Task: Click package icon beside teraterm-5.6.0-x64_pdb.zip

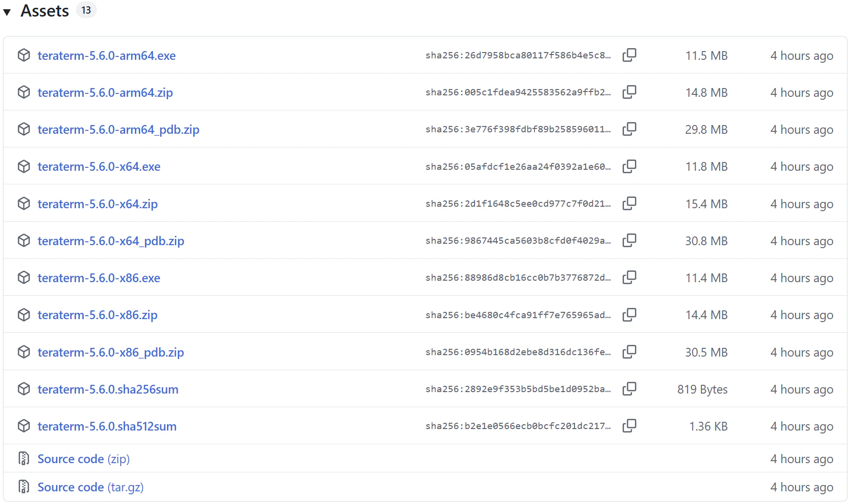Action: point(24,240)
